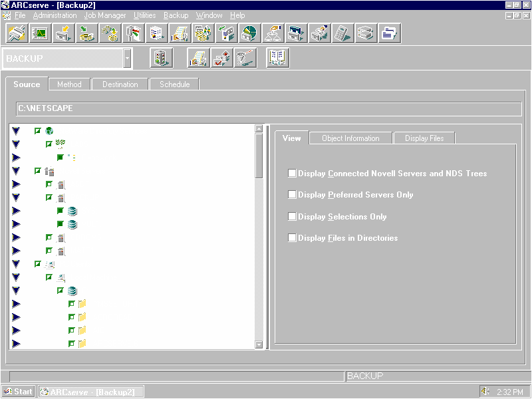This screenshot has height=399, width=532.
Task: Expand the small list icon row triangle
Action: [16, 158]
